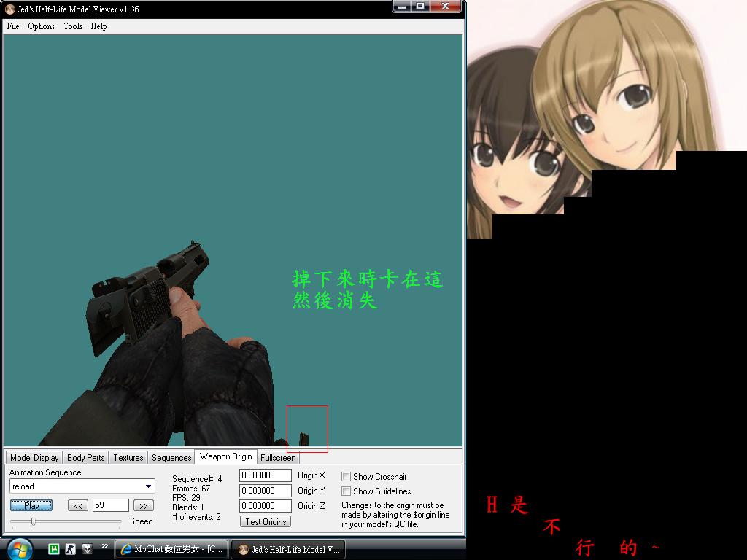The width and height of the screenshot is (747, 560).
Task: Open the Help menu
Action: pos(99,26)
